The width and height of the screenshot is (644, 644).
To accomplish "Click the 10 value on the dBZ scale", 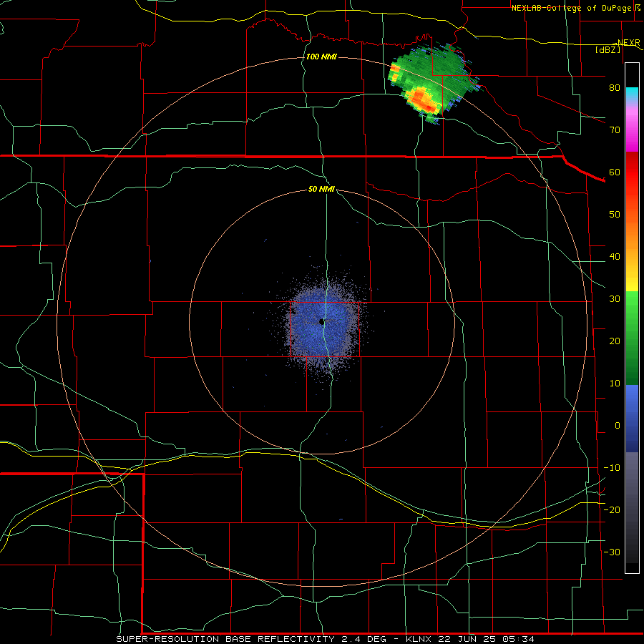I will click(x=615, y=384).
